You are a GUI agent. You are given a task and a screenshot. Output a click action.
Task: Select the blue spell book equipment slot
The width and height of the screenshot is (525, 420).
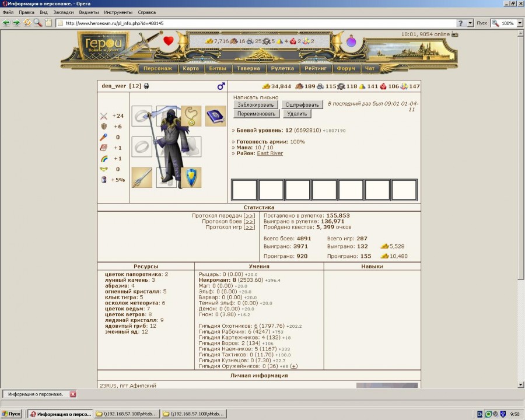(x=216, y=116)
